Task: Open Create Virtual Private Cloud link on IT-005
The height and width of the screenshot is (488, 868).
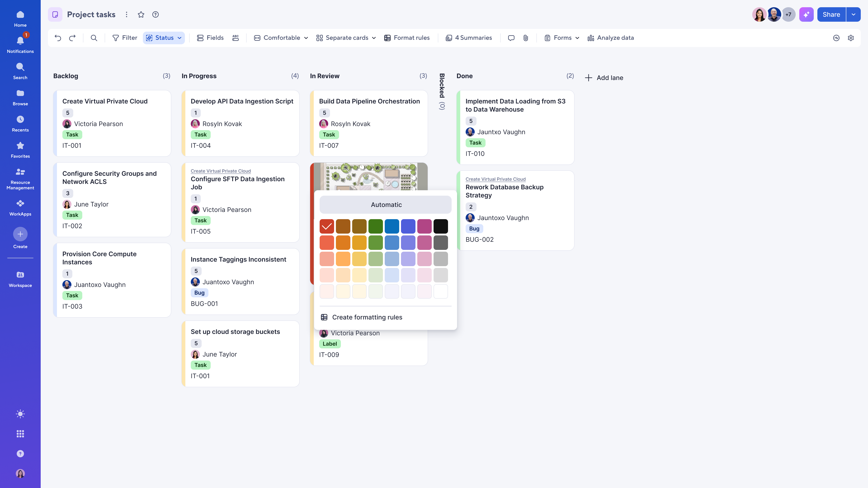Action: tap(221, 171)
